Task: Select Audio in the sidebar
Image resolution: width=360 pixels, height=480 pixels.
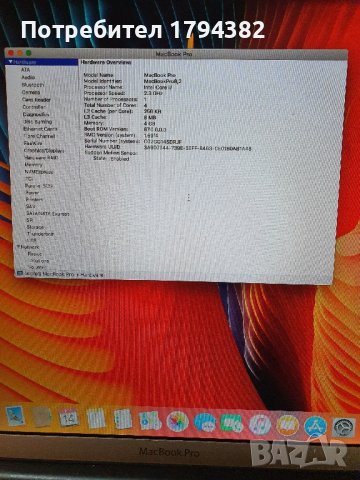Action: click(x=28, y=77)
